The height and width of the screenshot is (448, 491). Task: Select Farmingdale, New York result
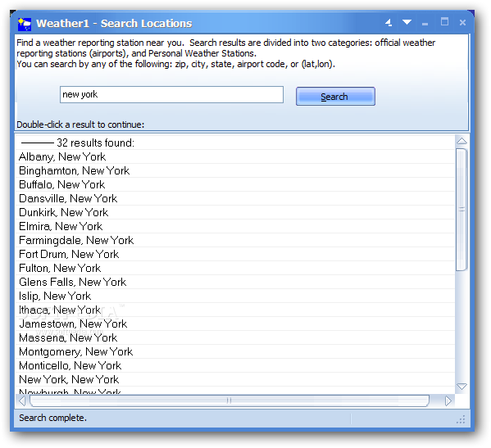(x=235, y=240)
